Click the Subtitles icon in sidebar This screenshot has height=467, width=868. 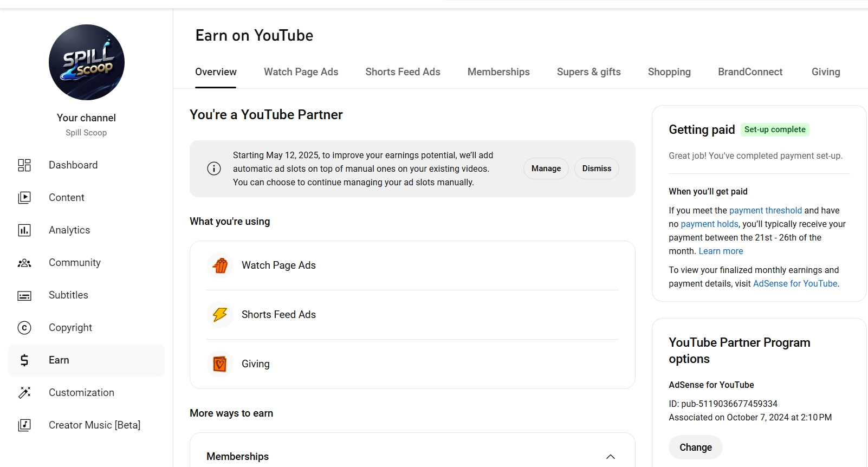[x=24, y=295]
